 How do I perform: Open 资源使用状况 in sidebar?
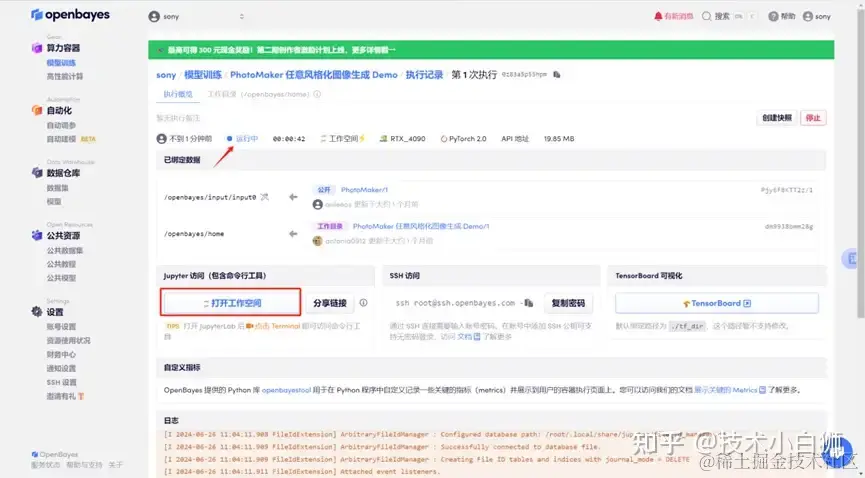pyautogui.click(x=68, y=341)
